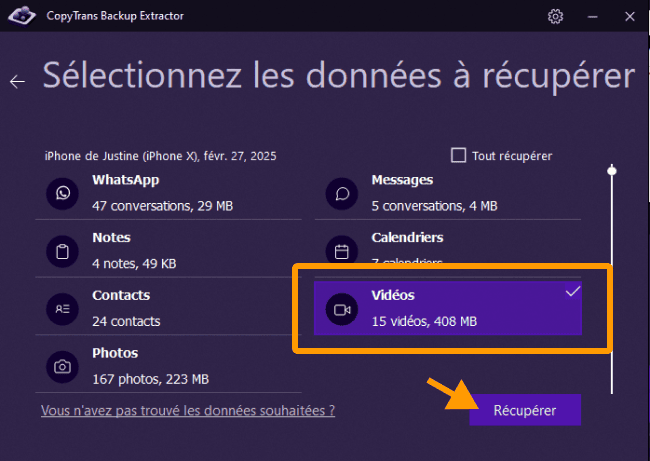Check the Tout récupérer checkbox

tap(458, 155)
